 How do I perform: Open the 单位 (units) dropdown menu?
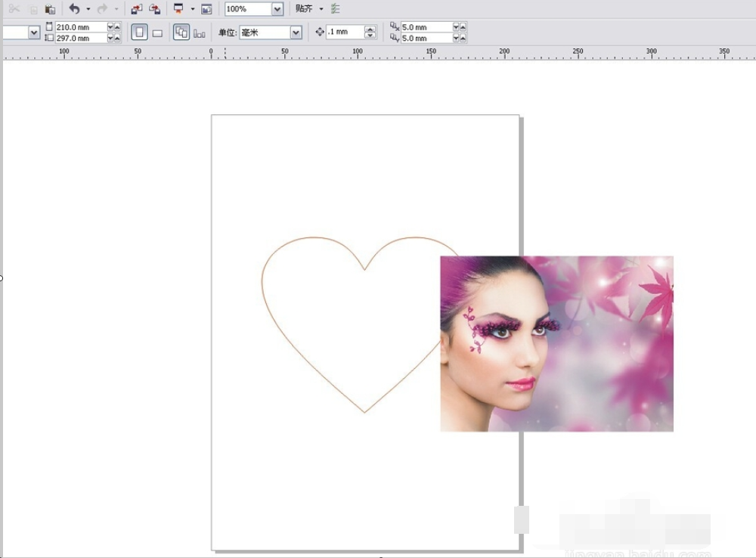[x=295, y=32]
